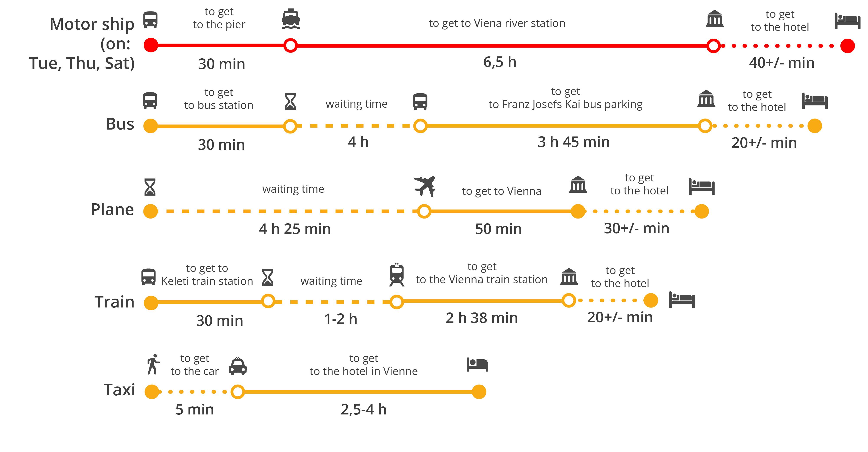Click the train icon on Train row

click(397, 275)
